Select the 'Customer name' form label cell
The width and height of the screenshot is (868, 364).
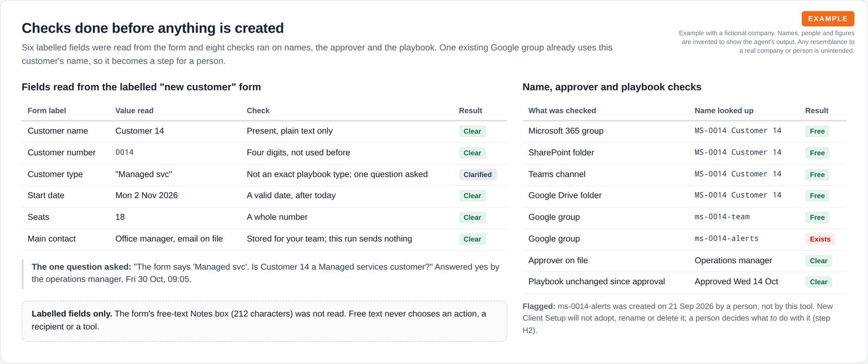(58, 131)
